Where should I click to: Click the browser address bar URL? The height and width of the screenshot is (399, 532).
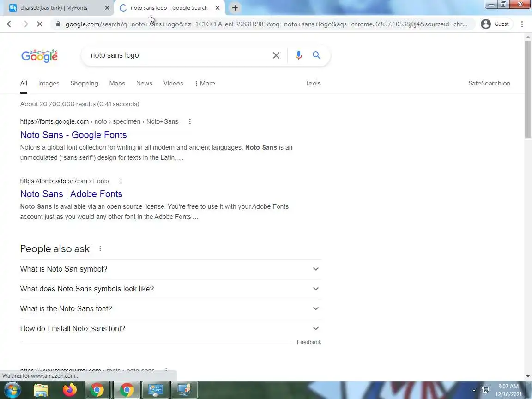coord(266,24)
